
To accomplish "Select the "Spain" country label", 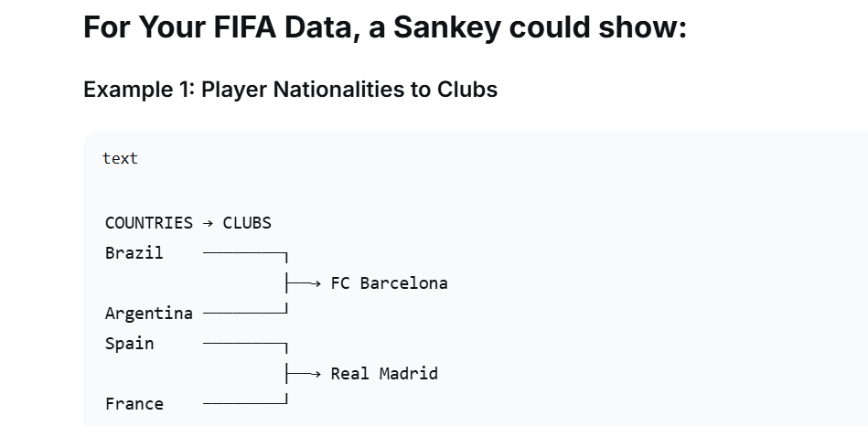I will pyautogui.click(x=130, y=344).
